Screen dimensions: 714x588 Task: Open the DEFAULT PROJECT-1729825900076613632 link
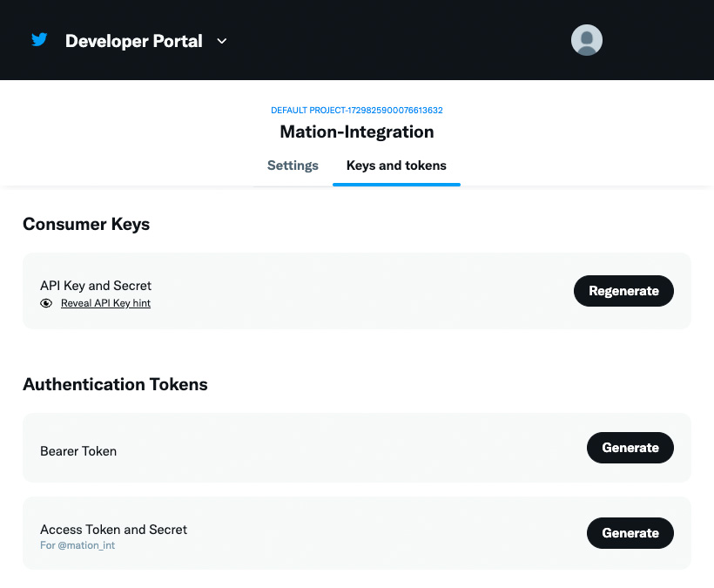click(x=356, y=111)
